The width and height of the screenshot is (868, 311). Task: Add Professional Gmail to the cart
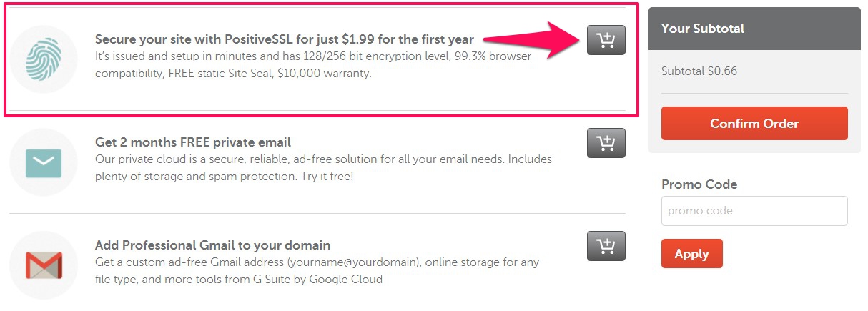(606, 246)
